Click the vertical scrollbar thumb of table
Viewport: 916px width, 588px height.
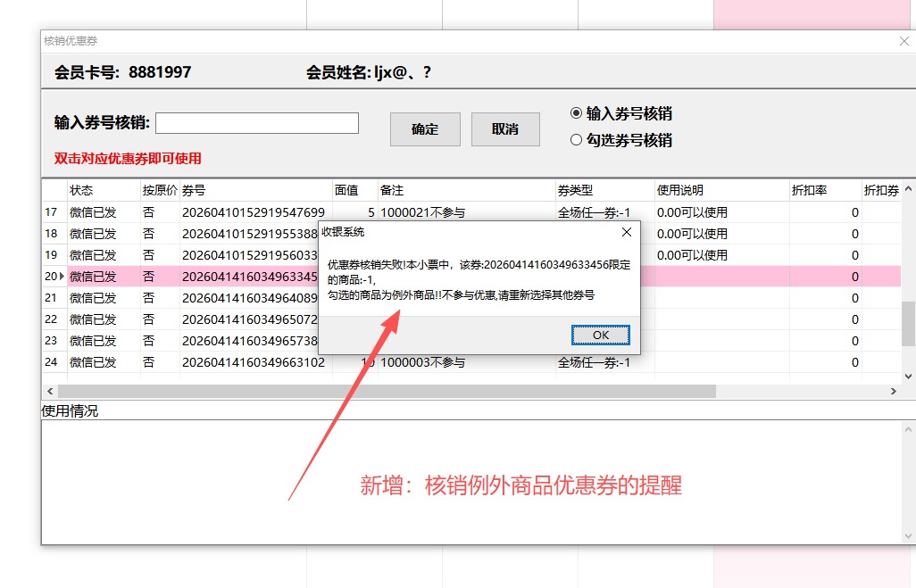point(908,323)
